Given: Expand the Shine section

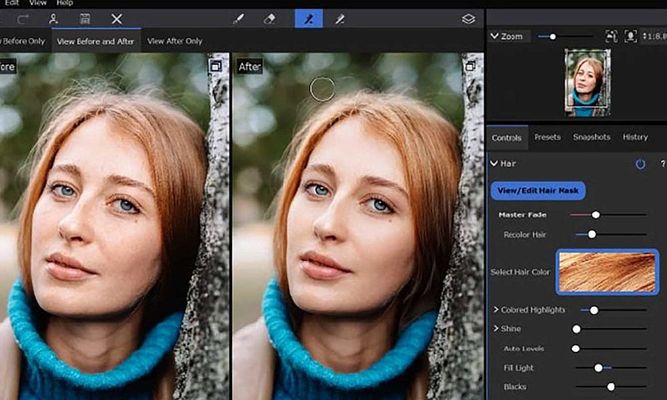Looking at the screenshot, I should pyautogui.click(x=496, y=328).
